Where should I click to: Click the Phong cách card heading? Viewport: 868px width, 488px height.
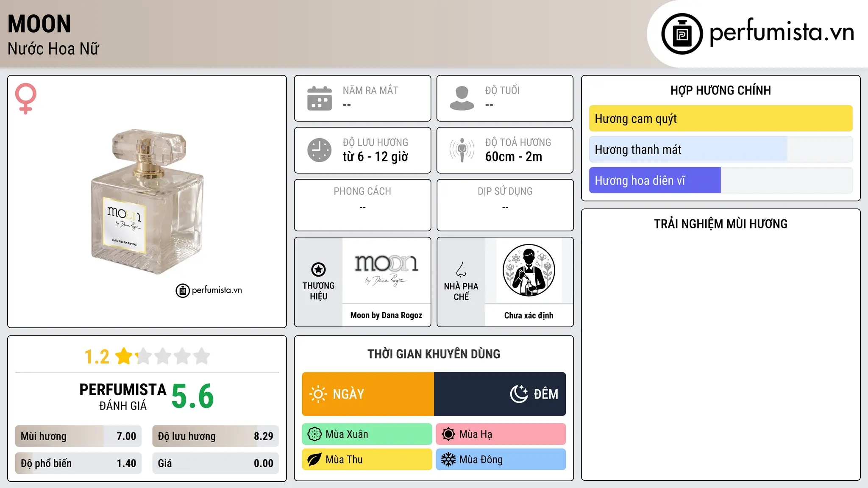(x=362, y=191)
